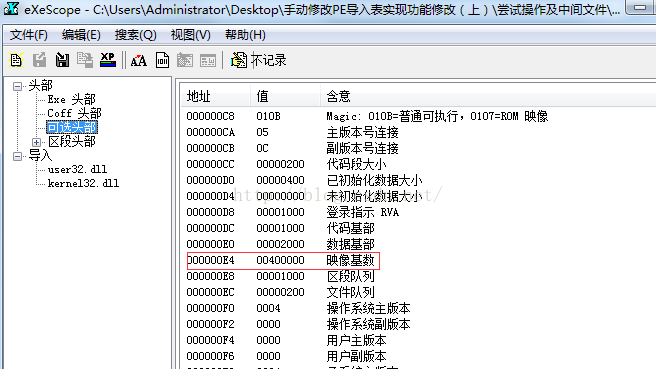
Task: Open the 编辑(E) menu
Action: pos(81,35)
